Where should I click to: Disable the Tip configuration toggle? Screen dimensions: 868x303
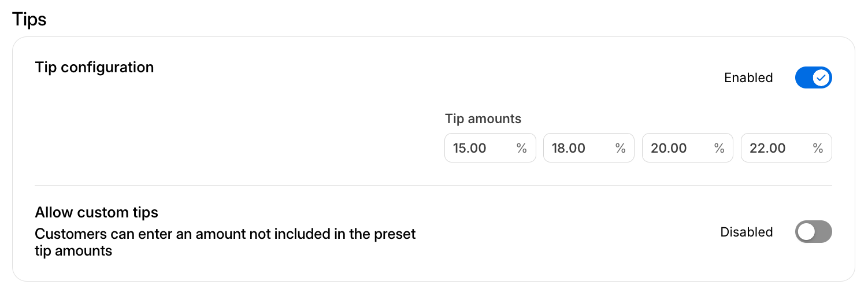click(813, 77)
